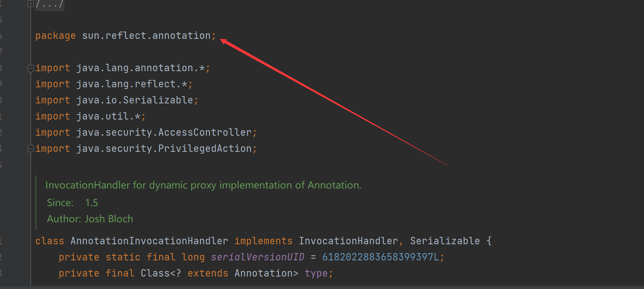
Task: Click PrivilegedAction in the import statement
Action: point(205,149)
